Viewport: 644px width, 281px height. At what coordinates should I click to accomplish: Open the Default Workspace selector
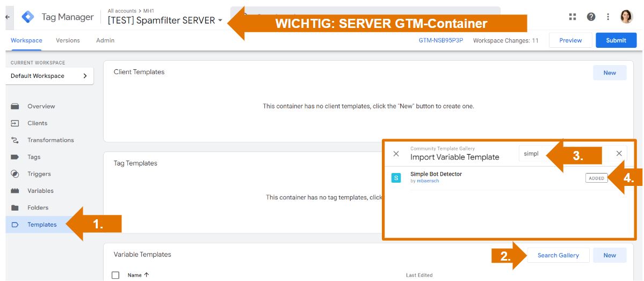pos(49,76)
